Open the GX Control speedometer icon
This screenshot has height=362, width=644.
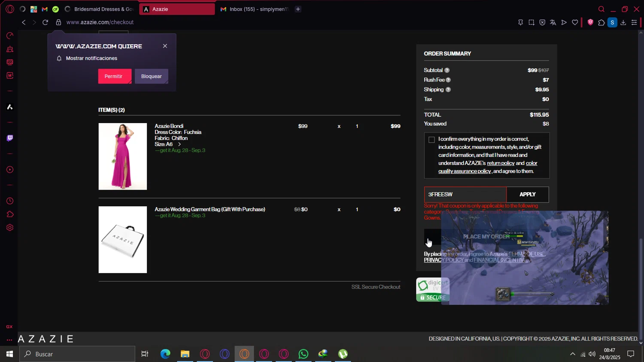point(10,36)
